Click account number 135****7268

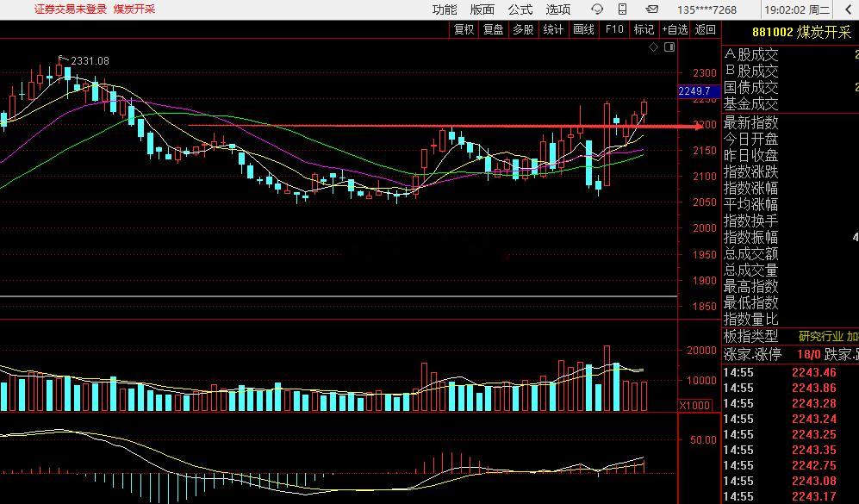[x=706, y=9]
